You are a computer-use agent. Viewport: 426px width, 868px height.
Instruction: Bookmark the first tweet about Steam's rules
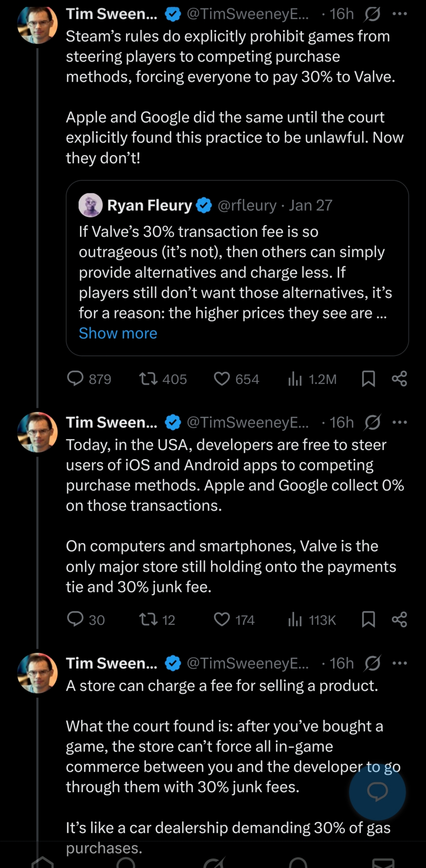[x=368, y=379]
